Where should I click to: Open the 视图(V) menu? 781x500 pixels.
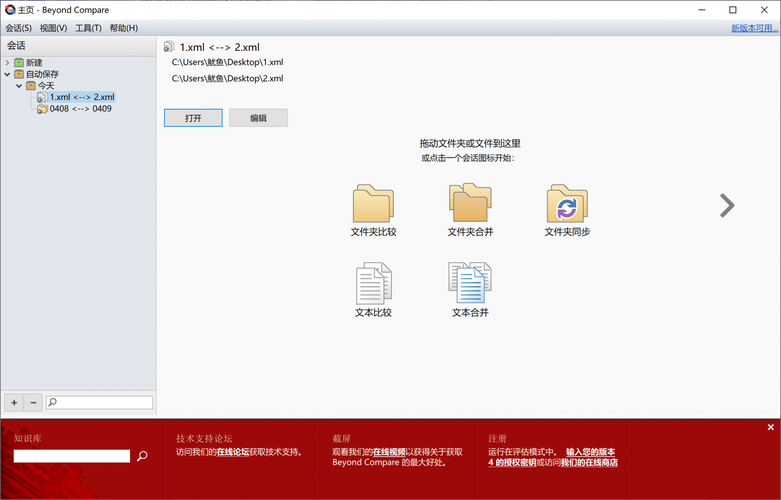coord(53,28)
